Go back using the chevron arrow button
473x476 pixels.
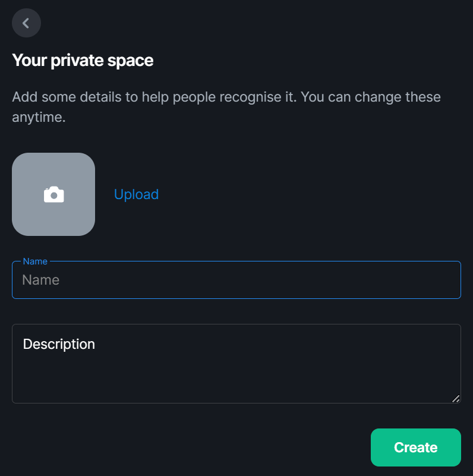click(x=26, y=23)
